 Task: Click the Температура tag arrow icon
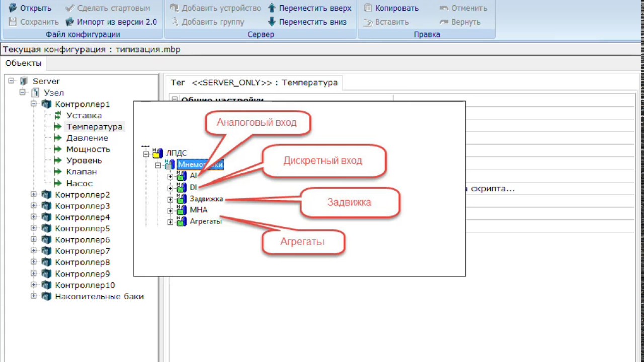(58, 127)
